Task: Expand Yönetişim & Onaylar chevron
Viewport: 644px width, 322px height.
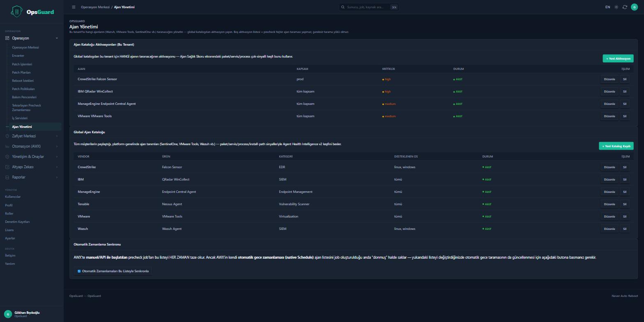Action: click(x=57, y=157)
